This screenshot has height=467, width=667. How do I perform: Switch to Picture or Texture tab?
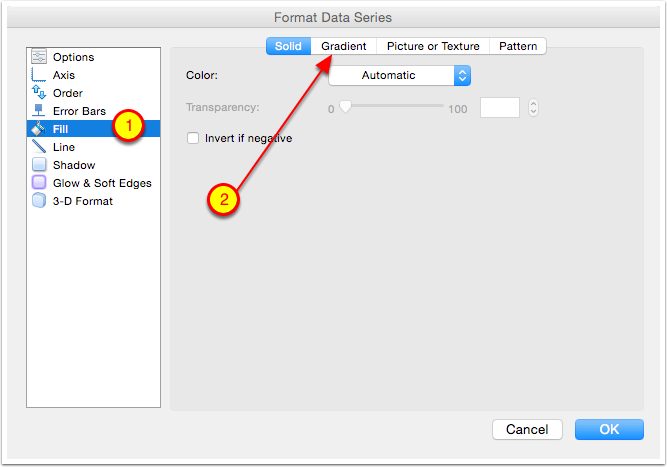pos(433,46)
